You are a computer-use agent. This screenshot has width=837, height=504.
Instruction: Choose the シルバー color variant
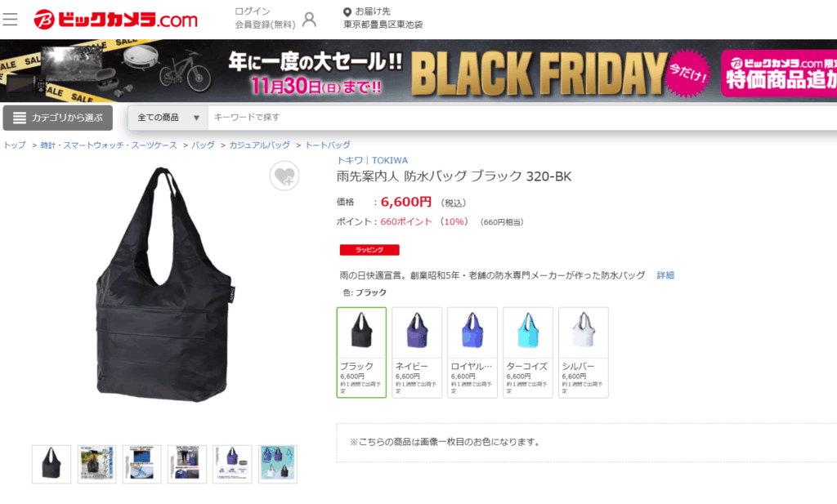(584, 353)
